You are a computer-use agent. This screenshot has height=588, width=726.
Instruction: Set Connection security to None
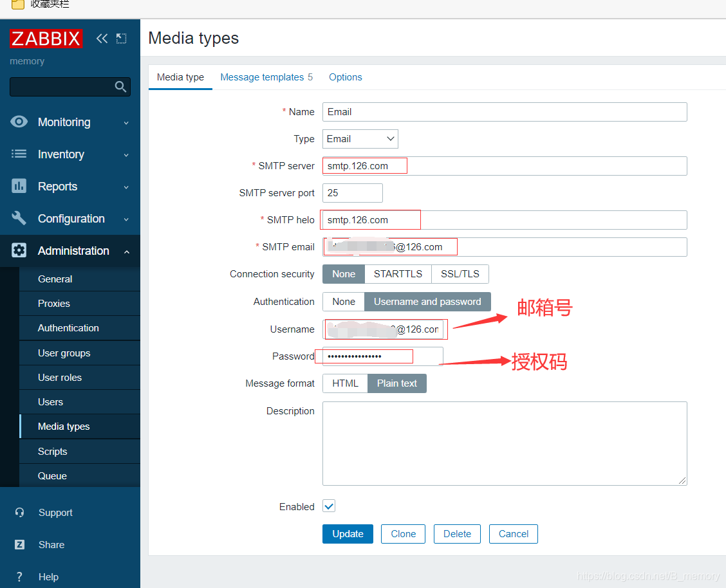[344, 274]
